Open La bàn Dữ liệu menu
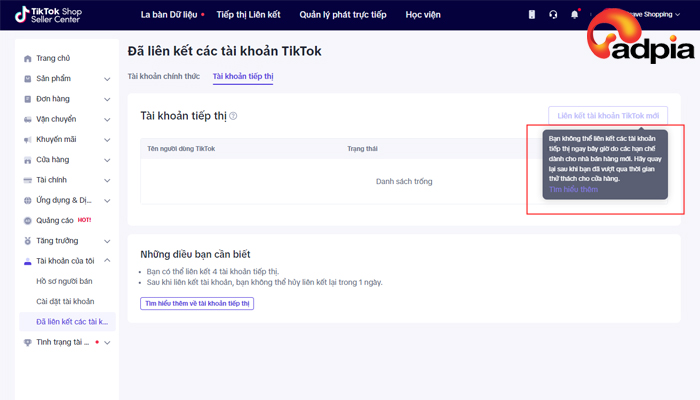The height and width of the screenshot is (400, 700). click(x=169, y=15)
